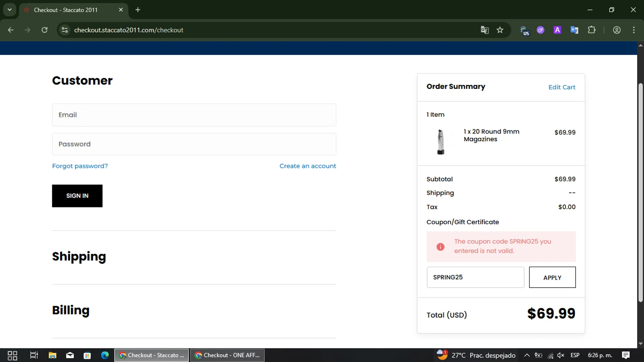Viewport: 644px width, 362px height.
Task: Close the Checkout - Staccato 2011 tab
Action: click(x=121, y=9)
